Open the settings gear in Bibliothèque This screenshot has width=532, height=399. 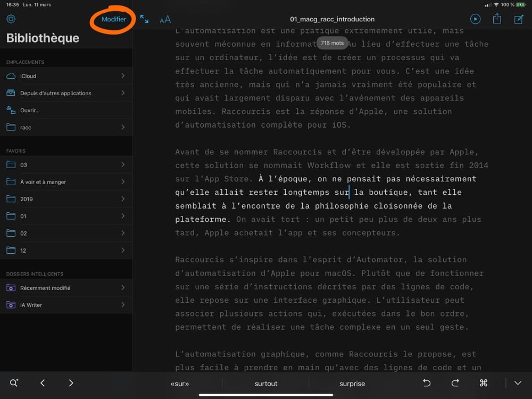click(x=11, y=19)
